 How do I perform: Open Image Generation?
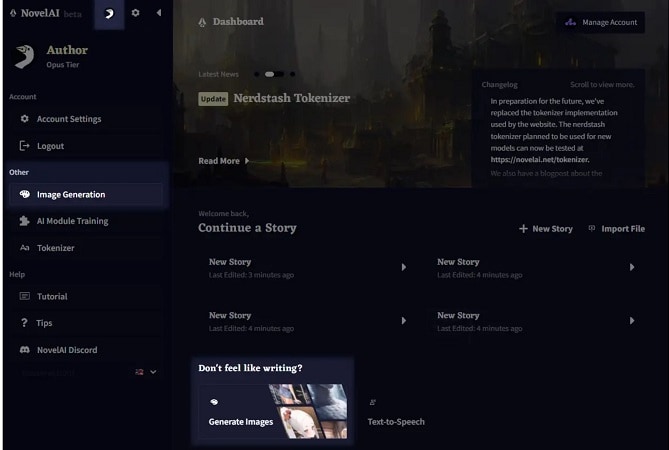(x=85, y=195)
